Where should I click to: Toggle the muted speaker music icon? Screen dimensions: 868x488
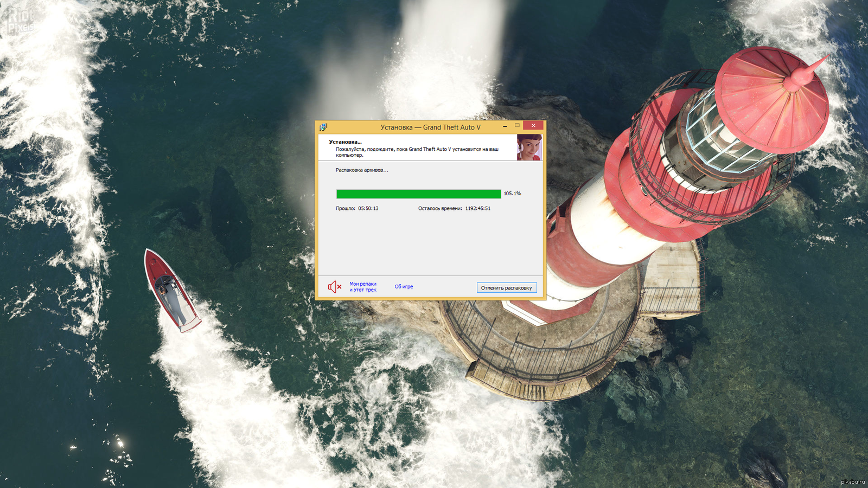click(x=334, y=287)
